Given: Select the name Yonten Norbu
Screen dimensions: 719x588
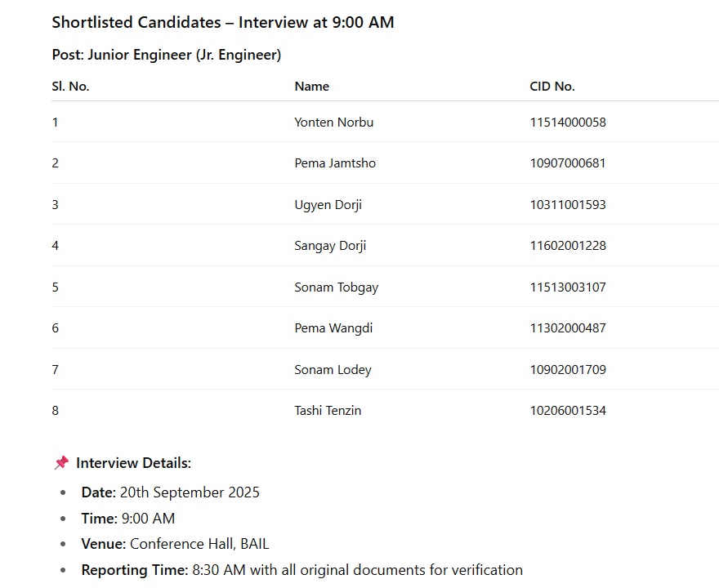Looking at the screenshot, I should [x=333, y=122].
